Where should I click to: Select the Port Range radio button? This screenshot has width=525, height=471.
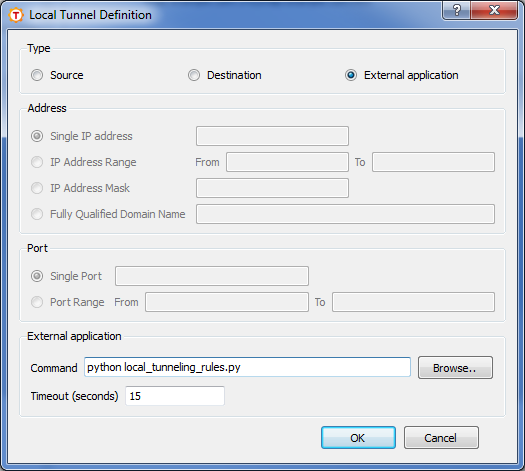pyautogui.click(x=37, y=302)
